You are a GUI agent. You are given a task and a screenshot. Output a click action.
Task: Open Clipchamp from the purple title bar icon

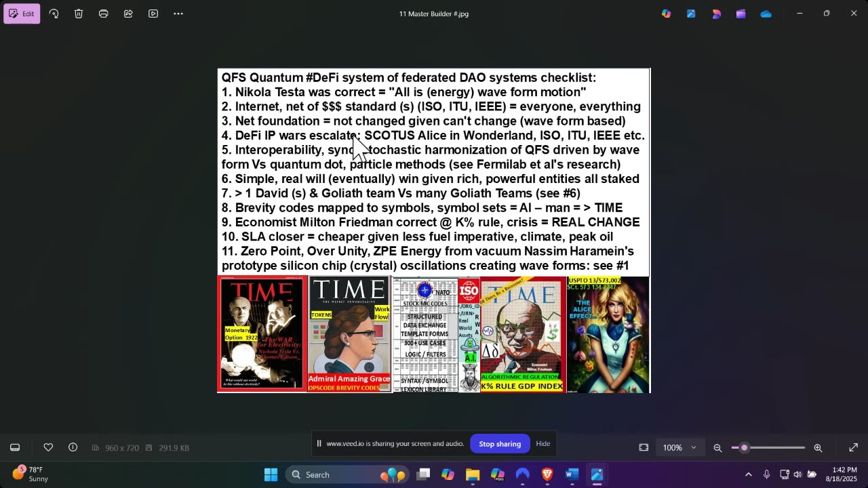pos(741,14)
